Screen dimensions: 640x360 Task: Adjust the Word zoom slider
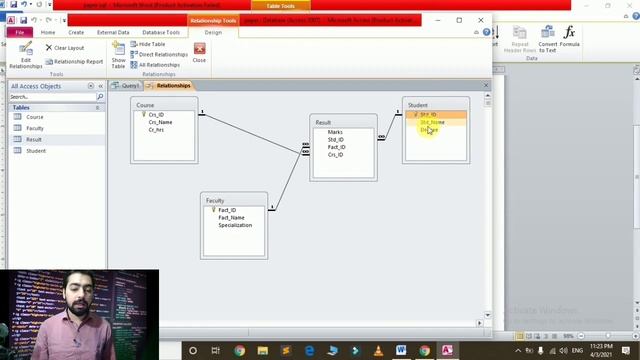[x=608, y=336]
